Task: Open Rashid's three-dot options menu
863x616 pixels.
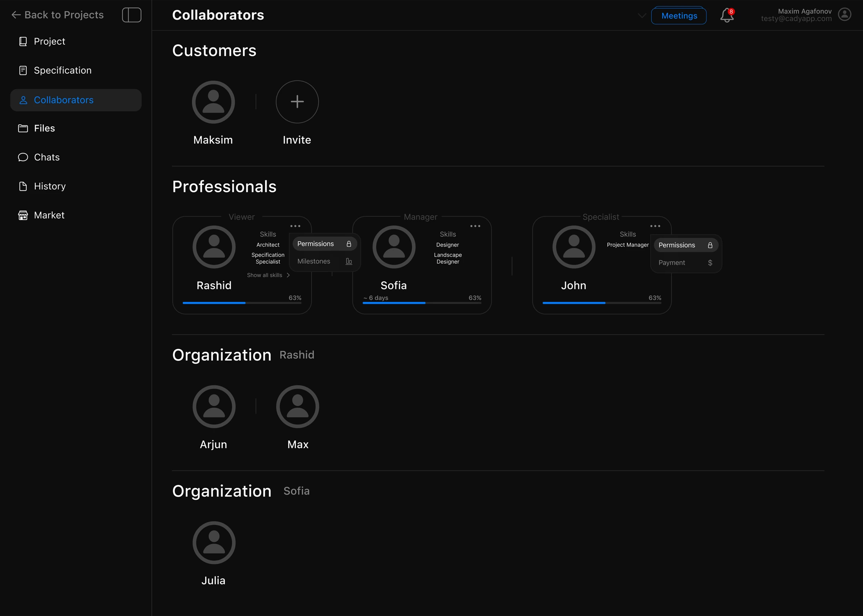Action: point(295,226)
